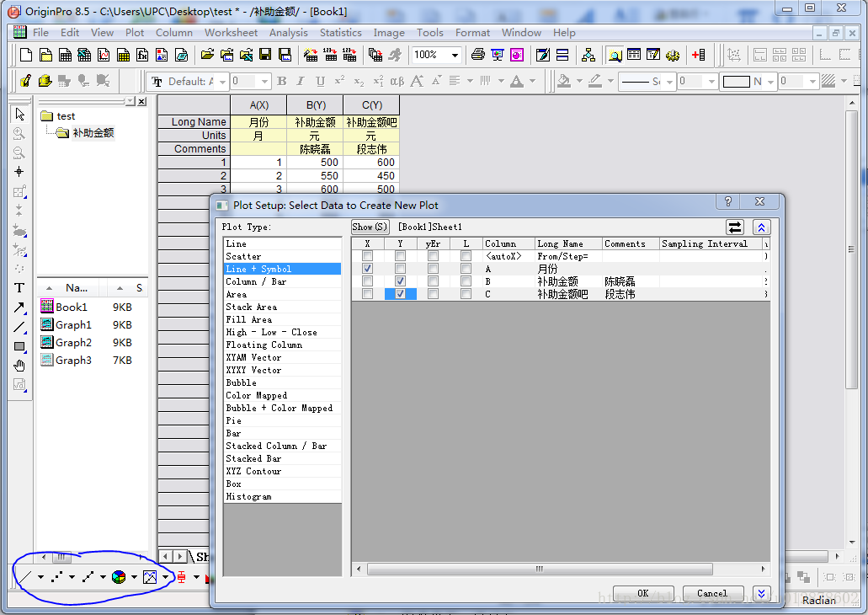This screenshot has height=615, width=868.
Task: Select the Zoom In magnifier tool
Action: coord(19,133)
